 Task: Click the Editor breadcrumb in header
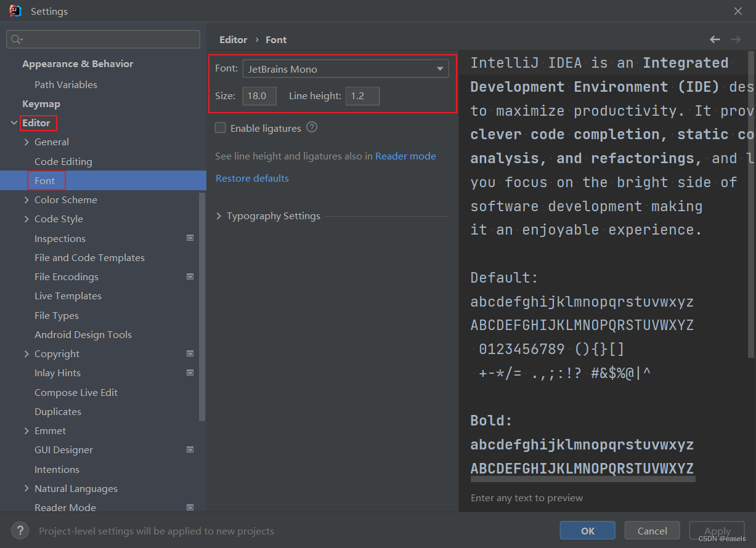click(x=234, y=39)
